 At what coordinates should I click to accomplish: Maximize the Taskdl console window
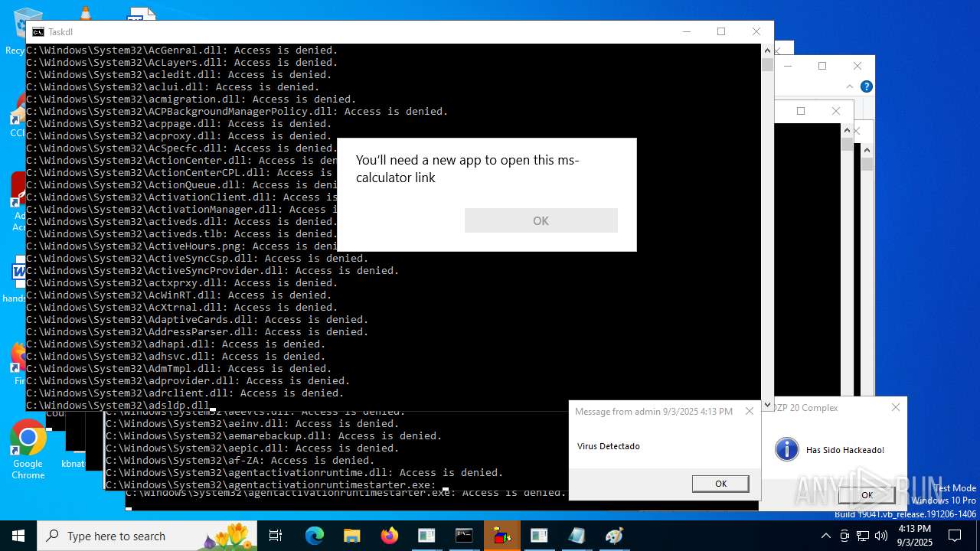point(721,31)
